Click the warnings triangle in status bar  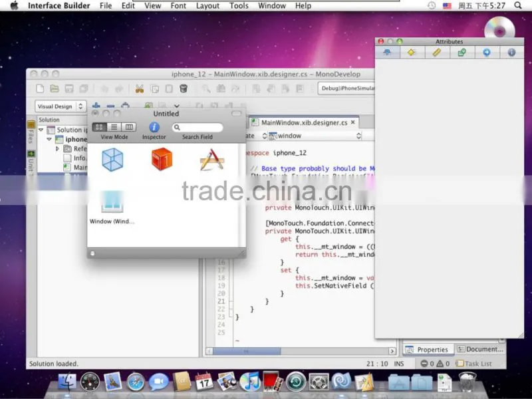440,364
